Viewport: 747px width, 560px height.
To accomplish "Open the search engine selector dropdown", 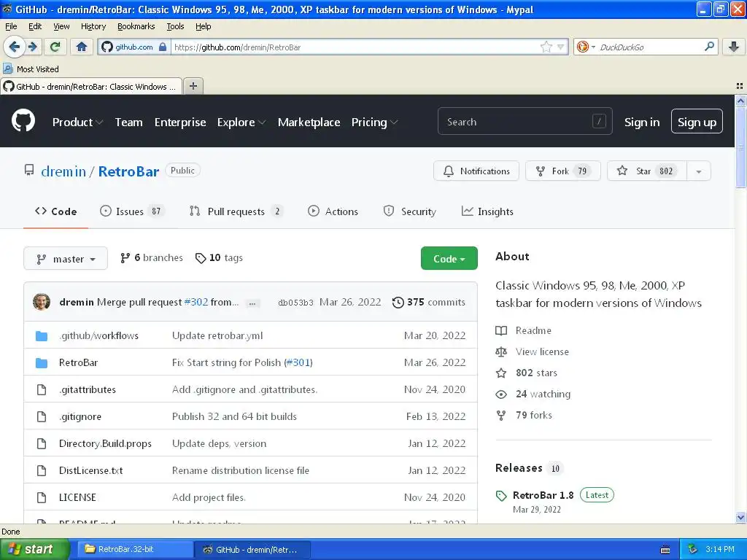I will [585, 47].
